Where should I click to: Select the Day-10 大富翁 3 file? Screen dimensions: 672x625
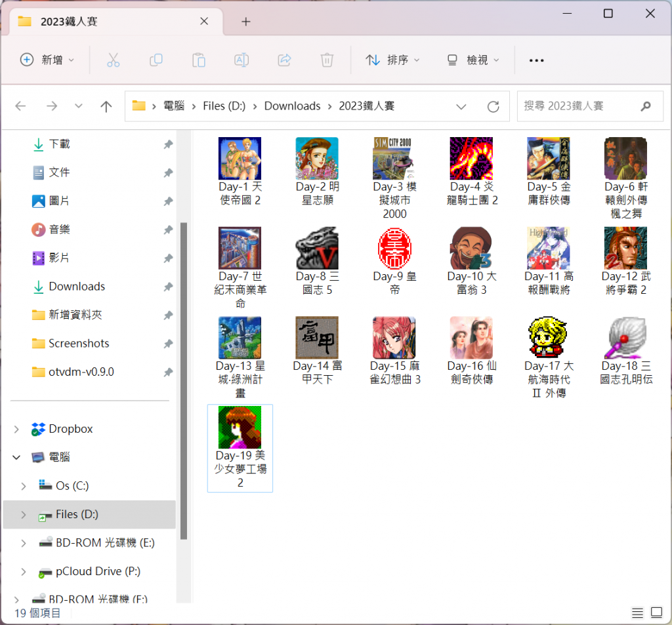pyautogui.click(x=471, y=261)
